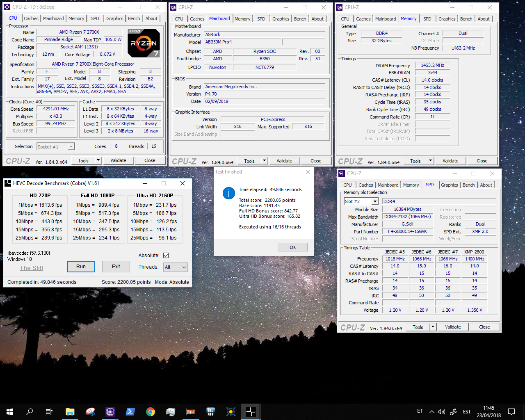Open Mainboard tab in the SPD window
This screenshot has width=525, height=420.
click(x=388, y=185)
